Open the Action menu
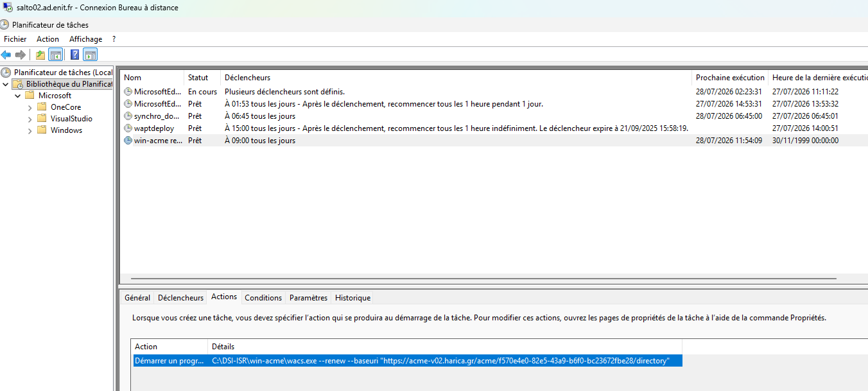Screen dimensions: 868x391 (x=48, y=39)
